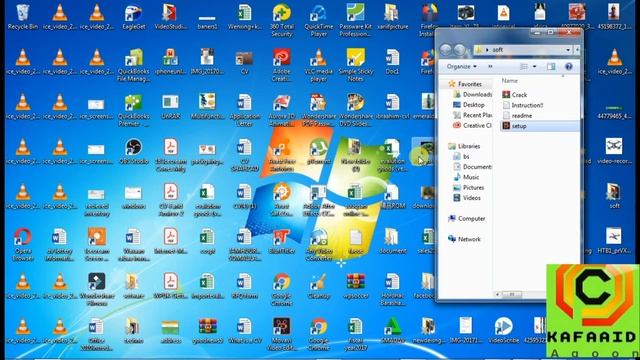640x360 pixels.
Task: Select the Wondershare PDF Password shortcut
Action: click(x=318, y=110)
